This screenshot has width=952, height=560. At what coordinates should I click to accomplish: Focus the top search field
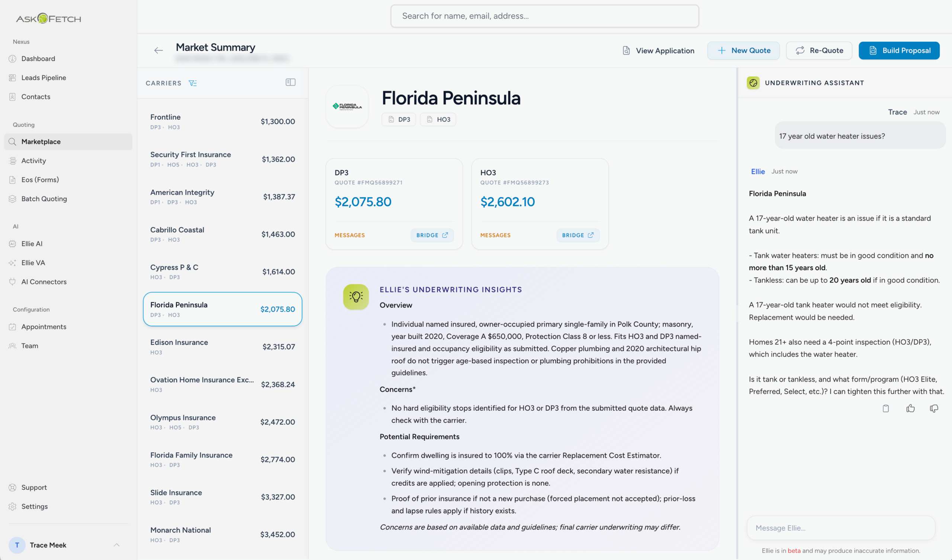pyautogui.click(x=544, y=16)
